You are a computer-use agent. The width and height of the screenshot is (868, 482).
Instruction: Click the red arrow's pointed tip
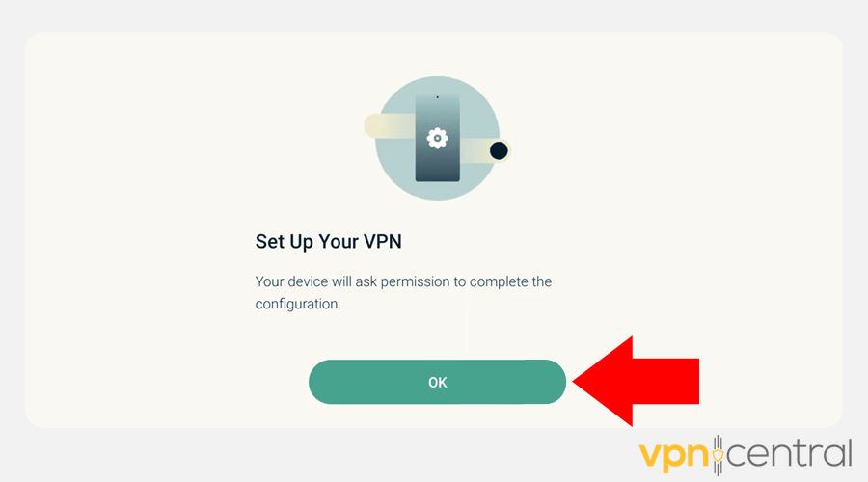[577, 382]
